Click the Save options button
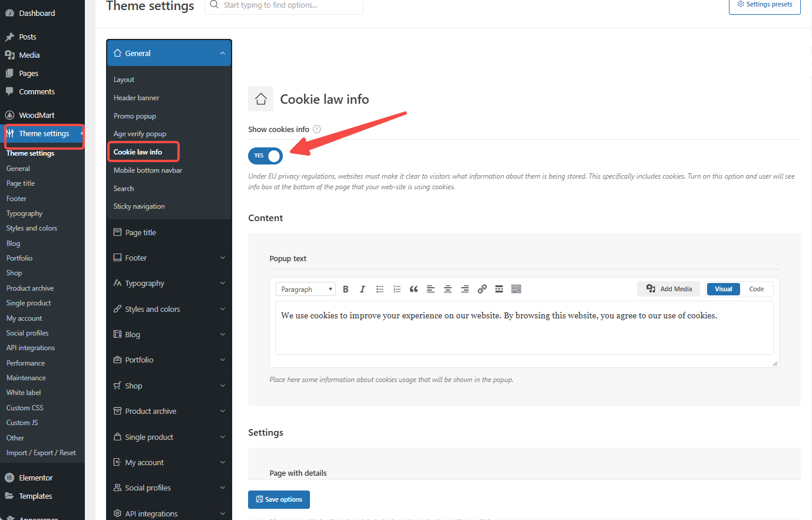The height and width of the screenshot is (520, 812). 279,499
